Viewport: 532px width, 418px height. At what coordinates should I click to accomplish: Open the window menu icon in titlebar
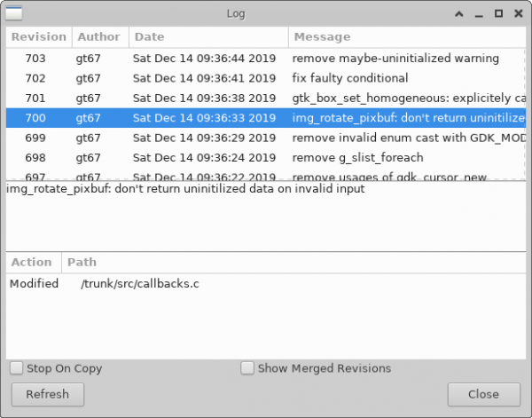(x=14, y=13)
